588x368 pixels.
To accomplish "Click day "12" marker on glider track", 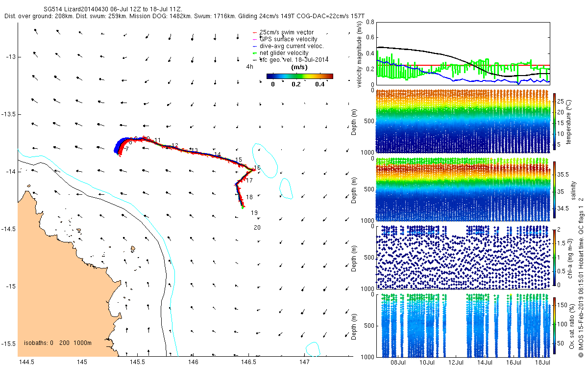I will click(174, 146).
